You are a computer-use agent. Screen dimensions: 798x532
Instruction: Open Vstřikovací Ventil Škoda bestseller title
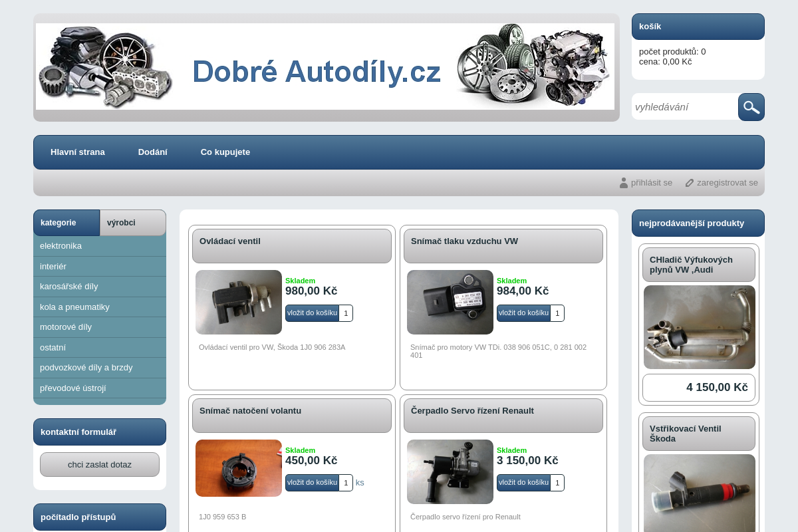pos(686,434)
